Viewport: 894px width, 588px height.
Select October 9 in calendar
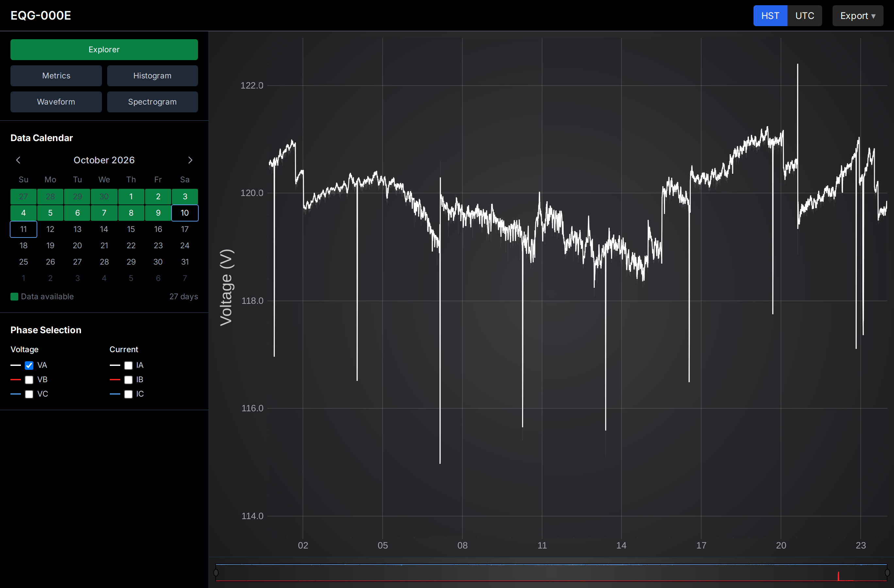[x=158, y=213]
